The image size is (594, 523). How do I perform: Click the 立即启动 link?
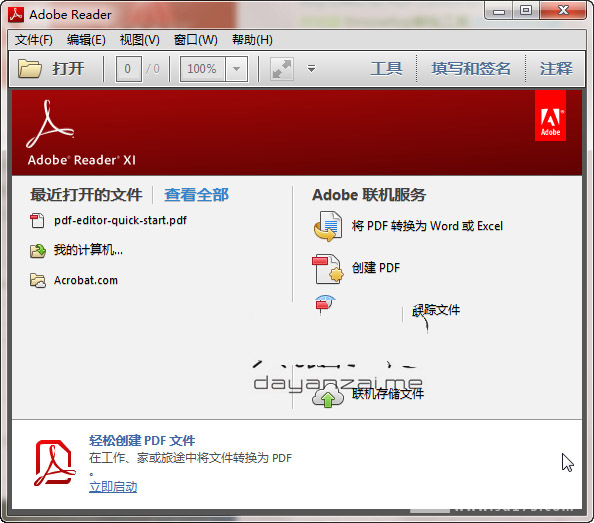point(113,487)
